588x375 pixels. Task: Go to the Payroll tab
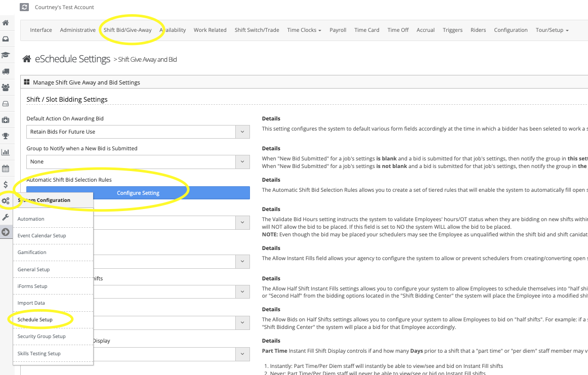[338, 30]
